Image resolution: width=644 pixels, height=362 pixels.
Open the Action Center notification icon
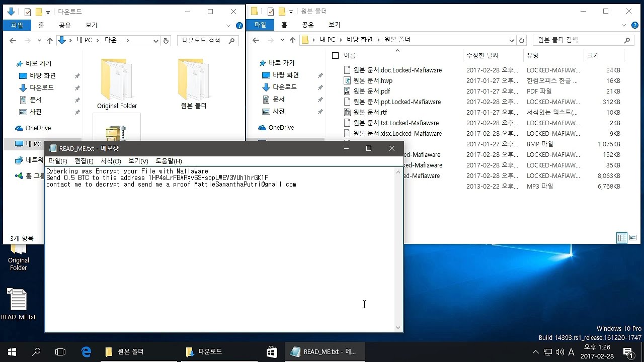pos(627,352)
